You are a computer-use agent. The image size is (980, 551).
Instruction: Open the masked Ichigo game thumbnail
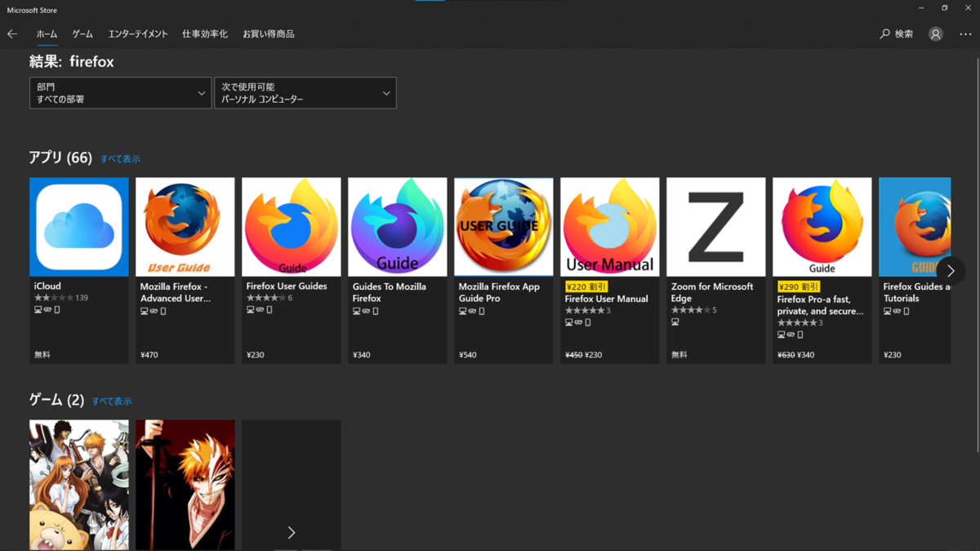[185, 485]
